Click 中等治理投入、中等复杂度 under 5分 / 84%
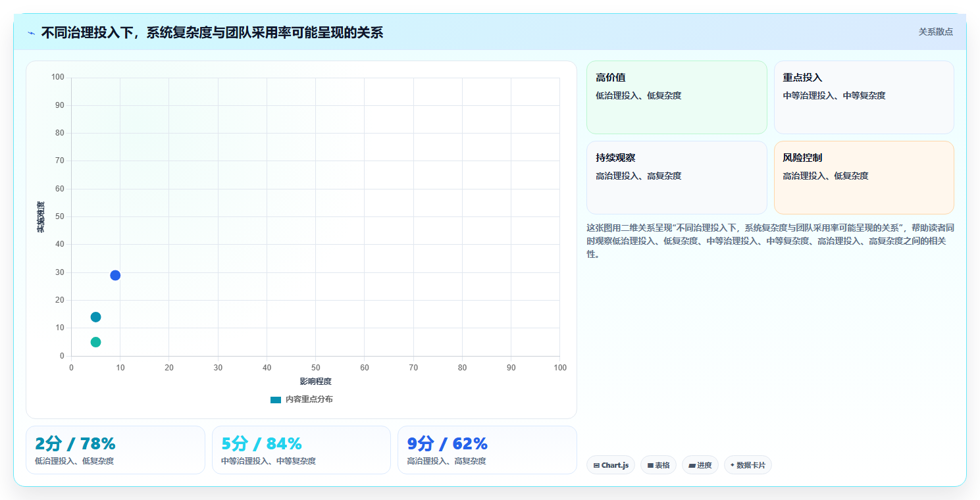The image size is (980, 500). (x=269, y=461)
